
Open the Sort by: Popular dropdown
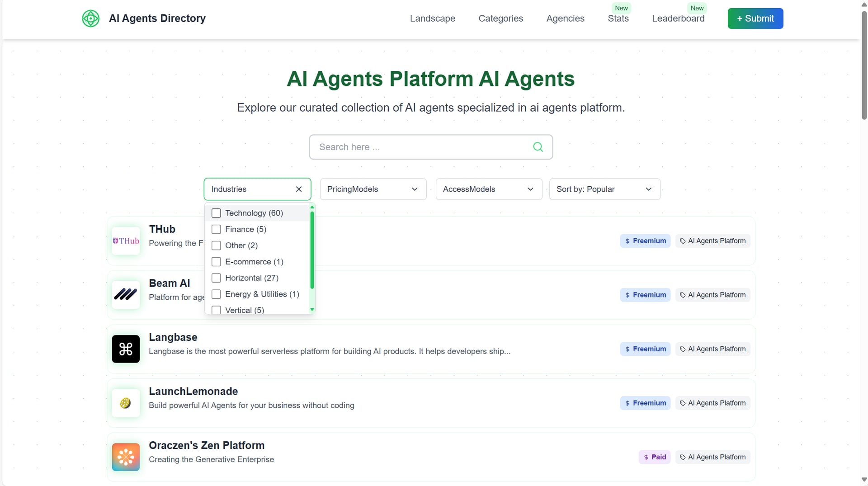(604, 189)
